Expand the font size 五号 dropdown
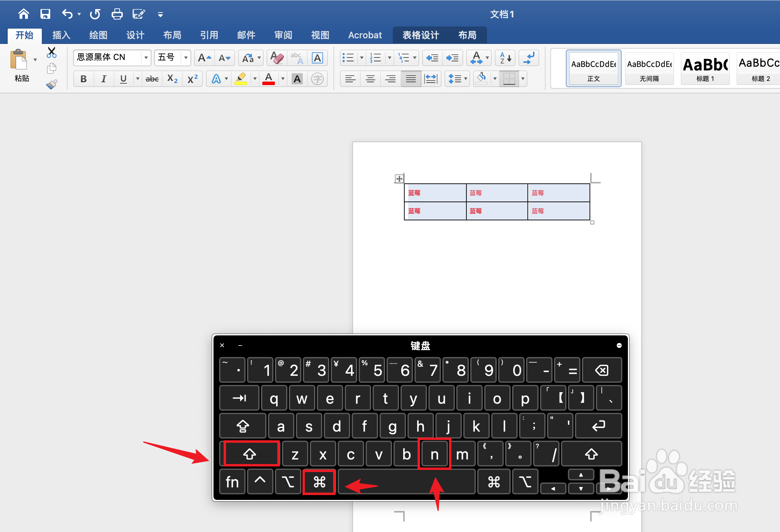 (x=186, y=58)
